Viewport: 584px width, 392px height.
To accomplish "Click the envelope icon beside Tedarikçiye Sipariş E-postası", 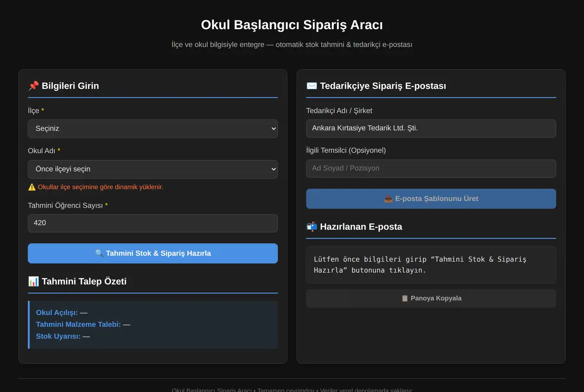I will click(311, 86).
